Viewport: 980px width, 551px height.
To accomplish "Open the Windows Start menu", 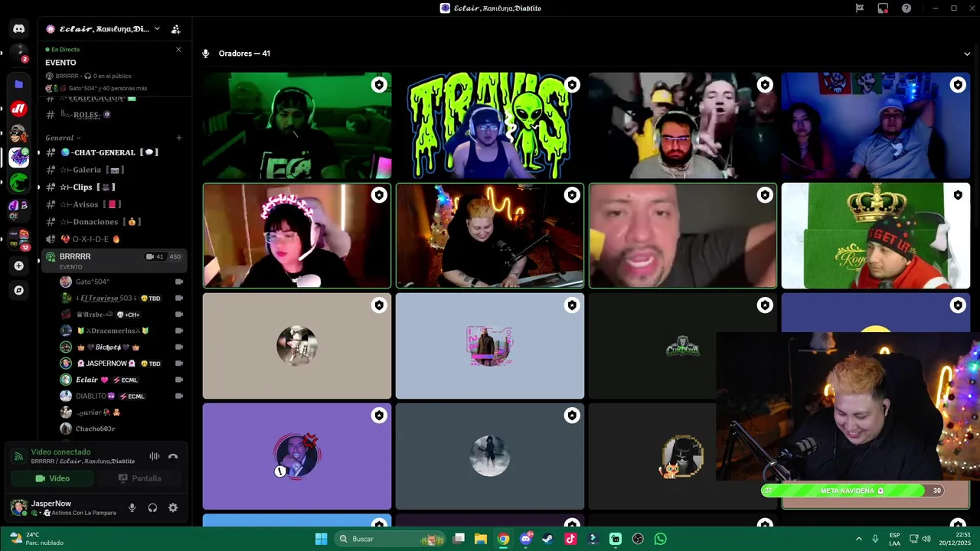I will tap(322, 539).
